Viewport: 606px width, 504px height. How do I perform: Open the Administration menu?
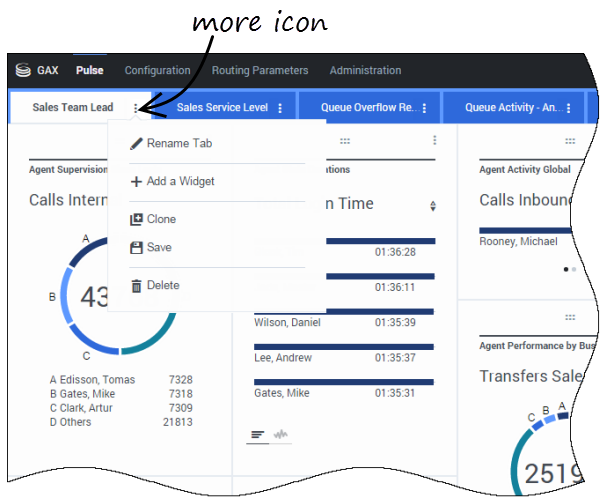[365, 70]
